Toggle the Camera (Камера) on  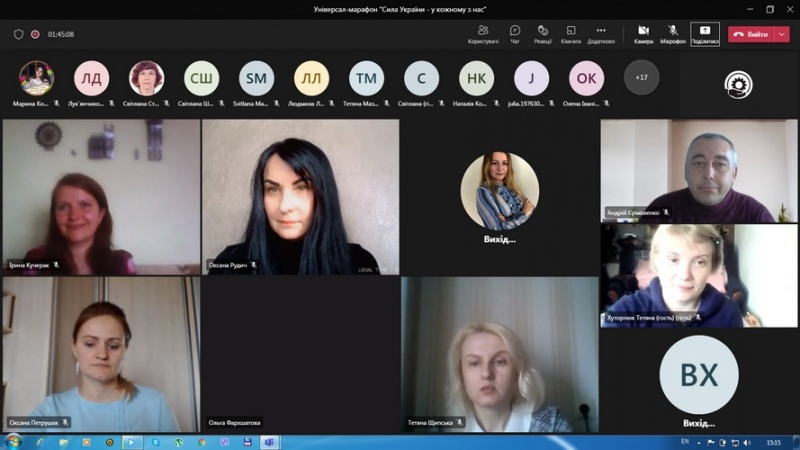tap(643, 33)
